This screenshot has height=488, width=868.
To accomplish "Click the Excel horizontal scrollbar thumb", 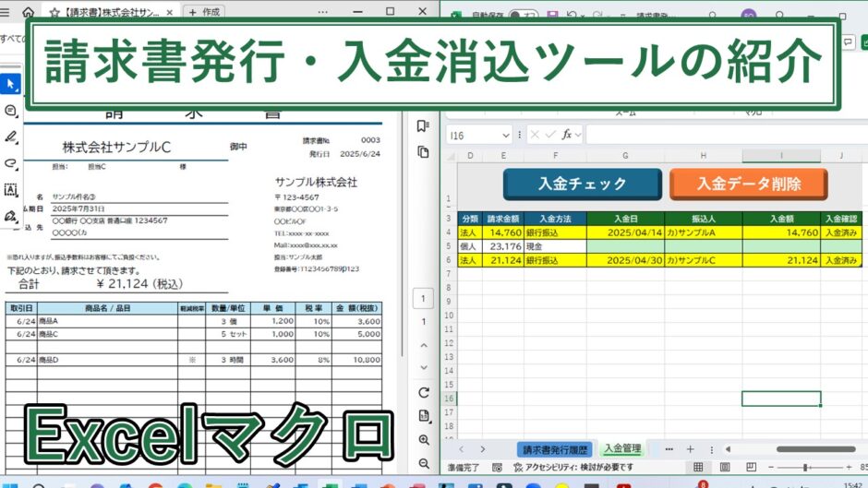I will pos(815,449).
